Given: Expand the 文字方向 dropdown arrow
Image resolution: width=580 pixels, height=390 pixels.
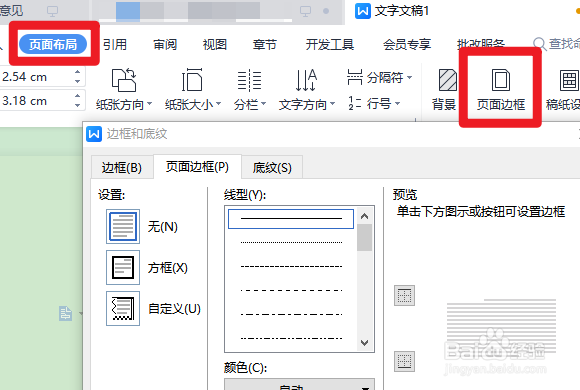Looking at the screenshot, I should [x=332, y=104].
